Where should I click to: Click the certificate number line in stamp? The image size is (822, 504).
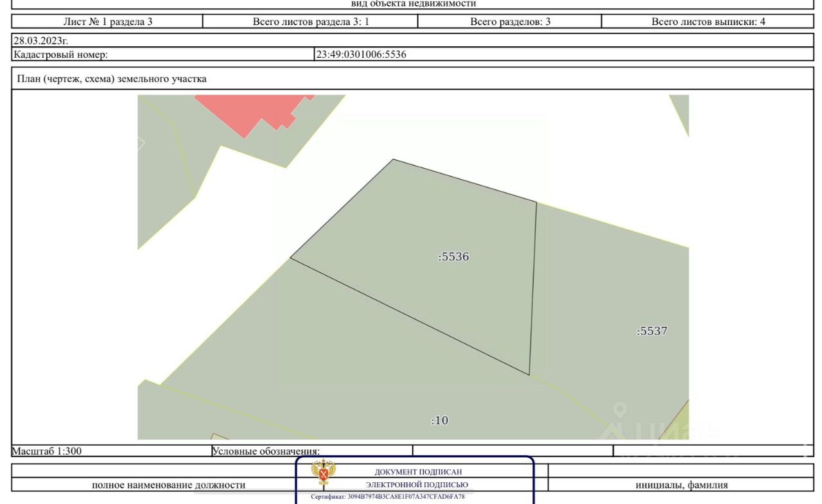(387, 497)
